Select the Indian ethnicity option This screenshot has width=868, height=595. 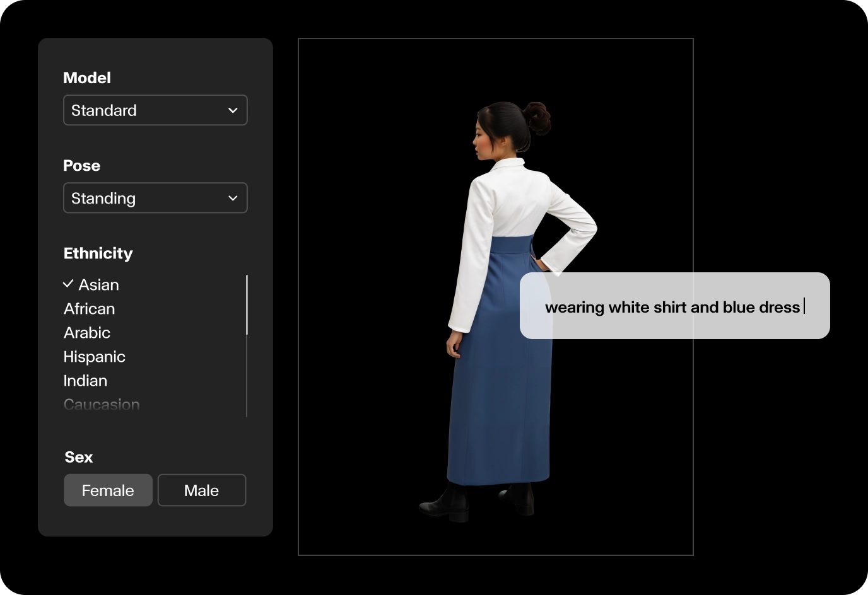[85, 380]
